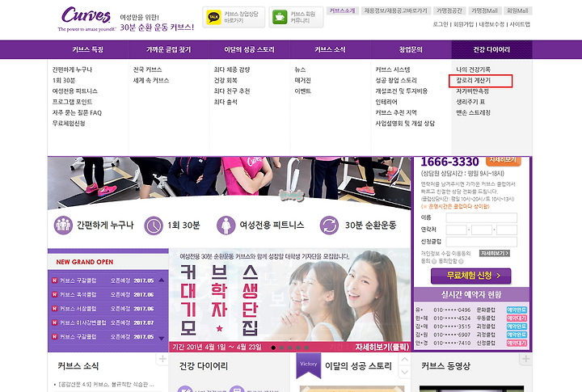582x392 pixels.
Task: Open the 채용정보/채용공고바로가기 top tab
Action: click(395, 11)
